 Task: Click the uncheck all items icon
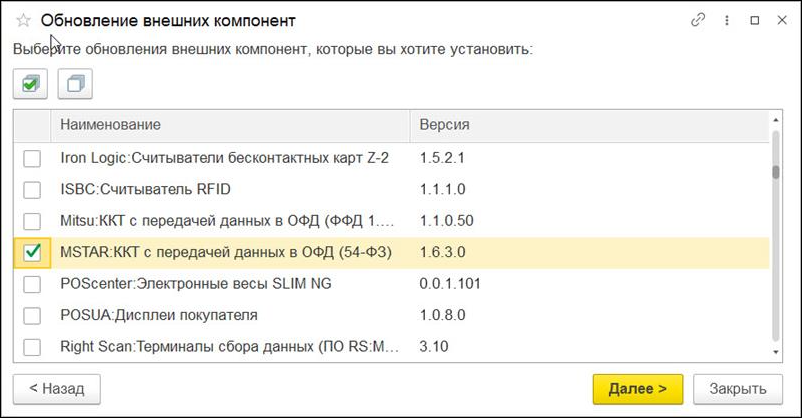(x=75, y=85)
